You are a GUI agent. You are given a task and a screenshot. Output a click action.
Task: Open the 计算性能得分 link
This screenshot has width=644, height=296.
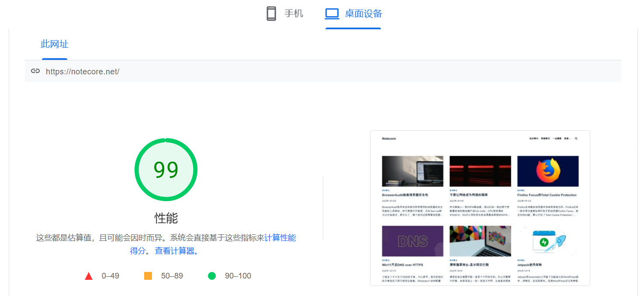[280, 238]
